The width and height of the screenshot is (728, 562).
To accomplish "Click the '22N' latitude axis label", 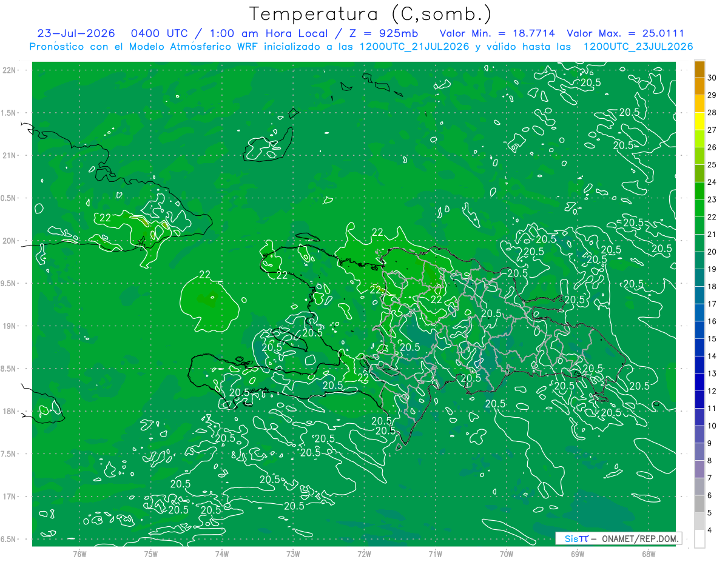I will pyautogui.click(x=10, y=70).
